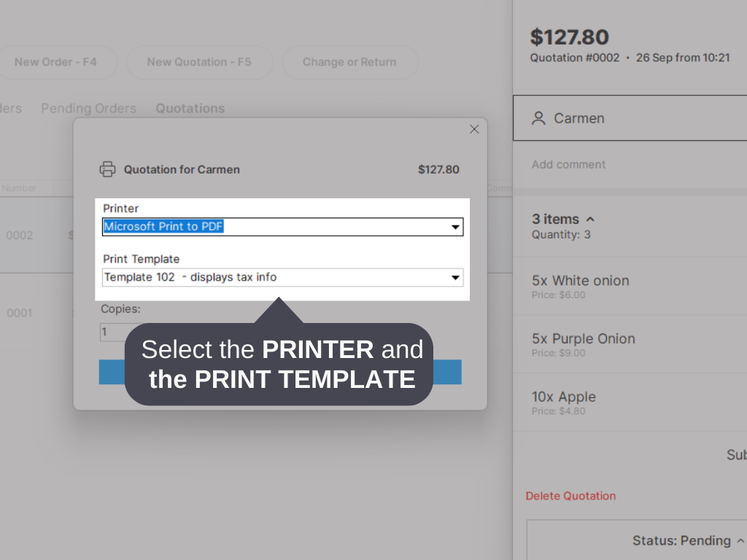Select the White onion item
This screenshot has width=747, height=560.
point(627,286)
